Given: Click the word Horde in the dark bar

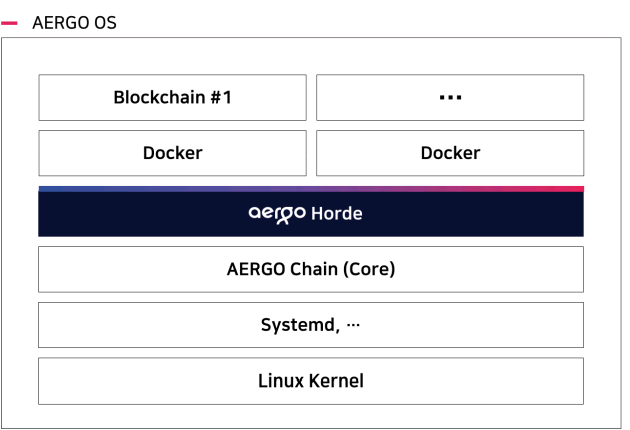Looking at the screenshot, I should coord(336,213).
